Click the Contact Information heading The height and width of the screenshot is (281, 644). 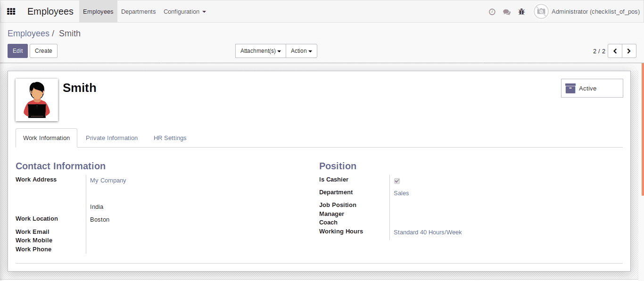click(60, 166)
